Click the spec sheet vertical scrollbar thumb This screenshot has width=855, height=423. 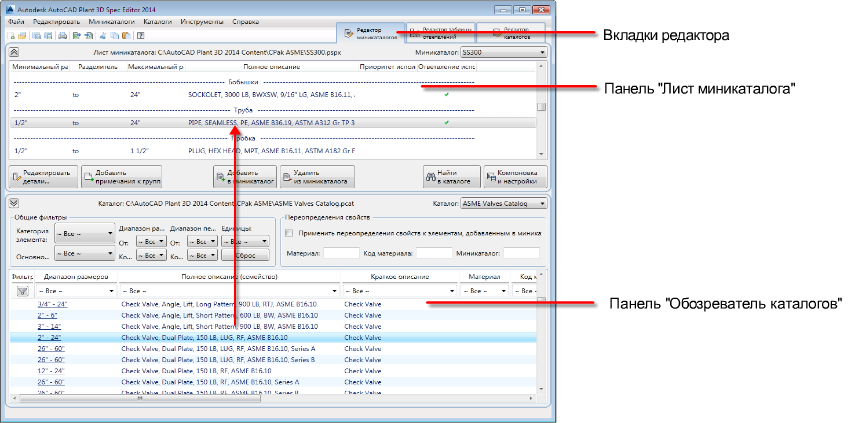541,107
